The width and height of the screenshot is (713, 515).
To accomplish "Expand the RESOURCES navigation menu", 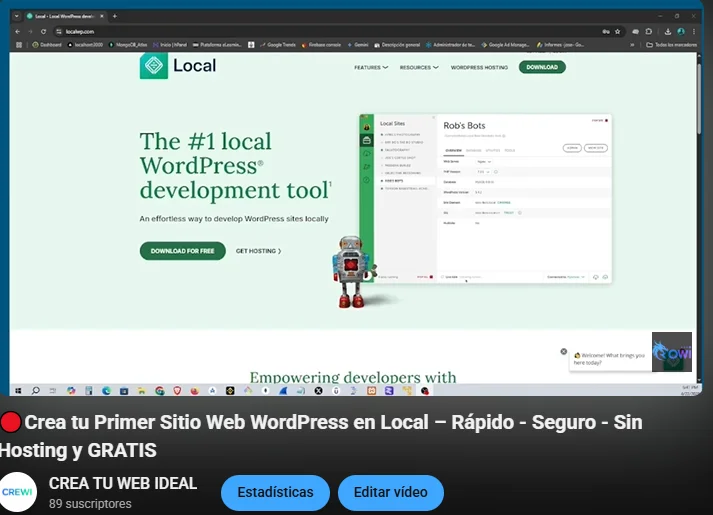I will (x=419, y=67).
